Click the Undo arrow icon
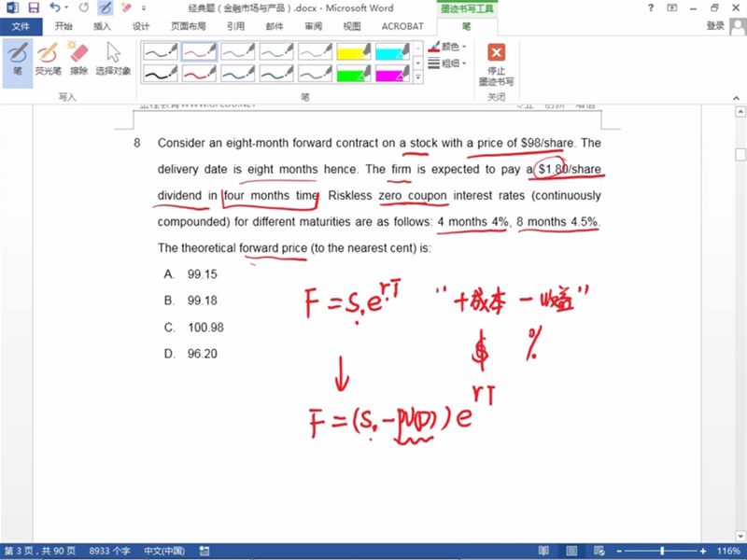Image resolution: width=747 pixels, height=560 pixels. point(55,7)
